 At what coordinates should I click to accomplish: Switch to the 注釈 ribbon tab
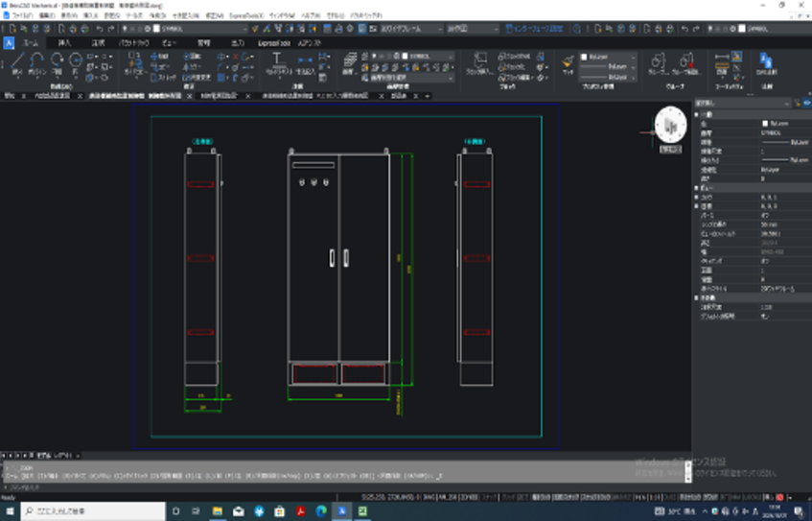point(98,43)
